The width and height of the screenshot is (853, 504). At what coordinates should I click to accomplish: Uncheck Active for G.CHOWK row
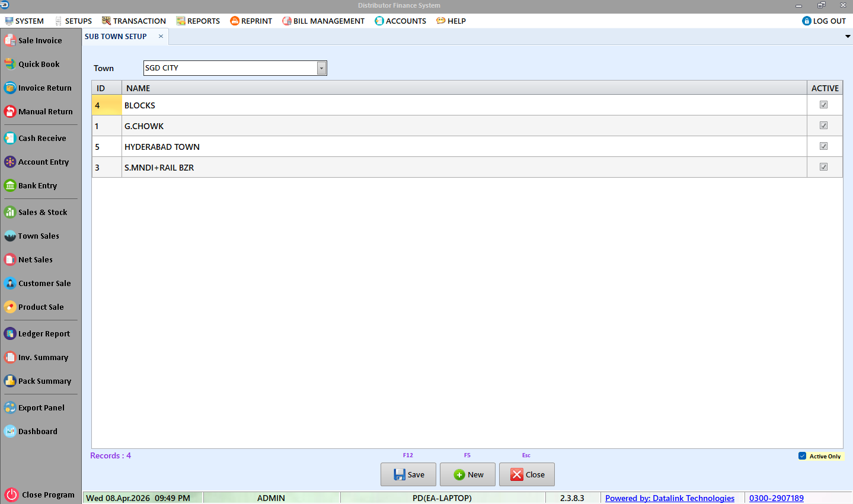click(x=823, y=126)
